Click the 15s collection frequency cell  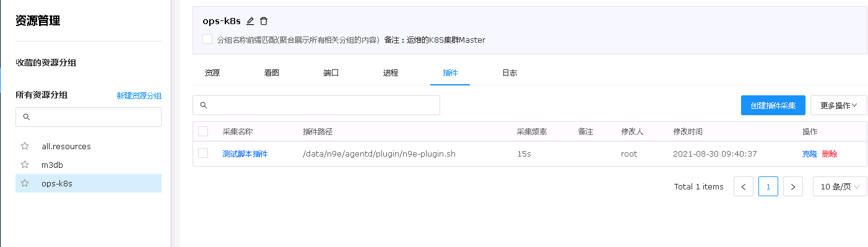click(524, 154)
